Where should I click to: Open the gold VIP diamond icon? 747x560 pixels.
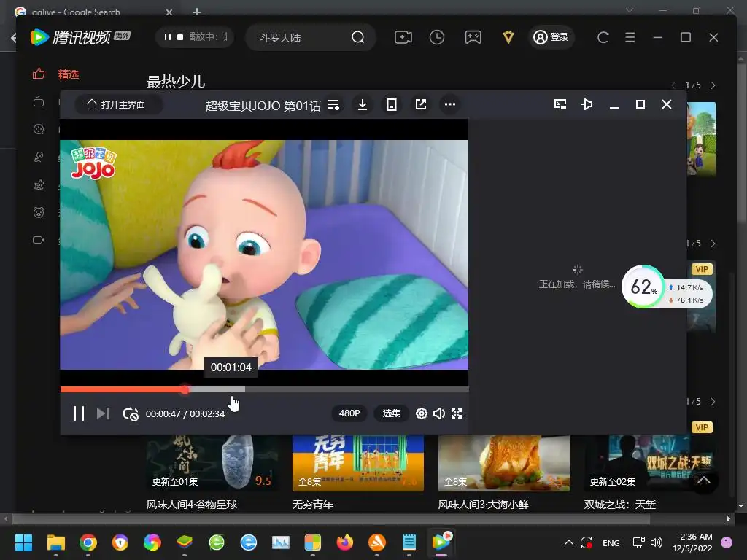[x=508, y=37]
